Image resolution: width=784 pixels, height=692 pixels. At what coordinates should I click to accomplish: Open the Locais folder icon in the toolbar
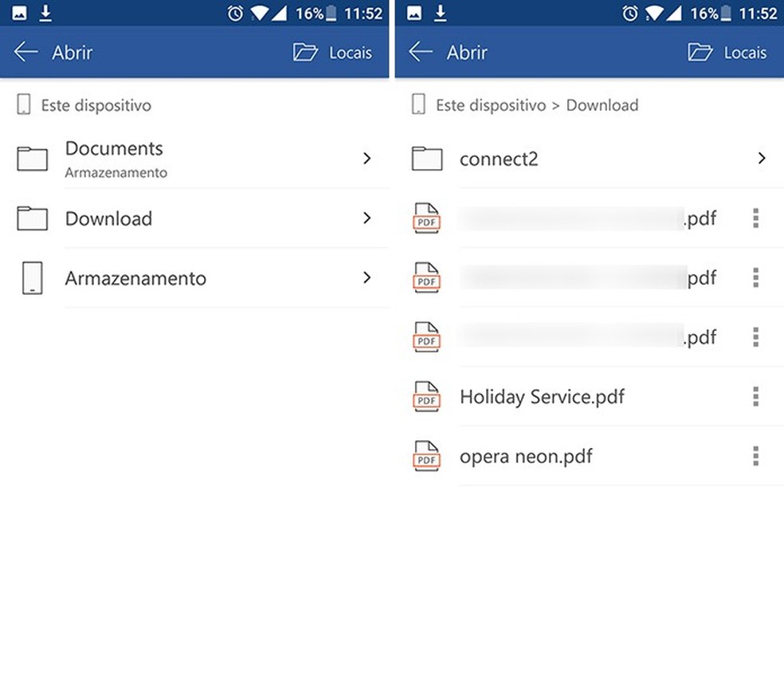pyautogui.click(x=305, y=52)
